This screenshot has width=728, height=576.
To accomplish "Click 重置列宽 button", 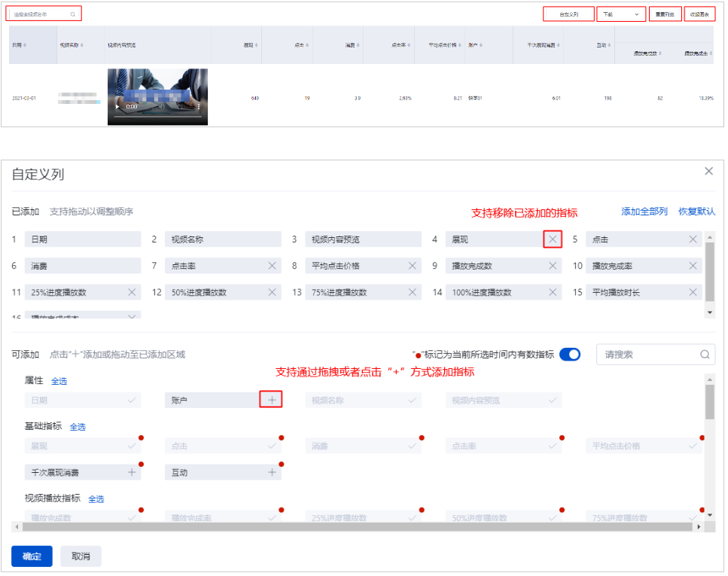I will [x=665, y=14].
